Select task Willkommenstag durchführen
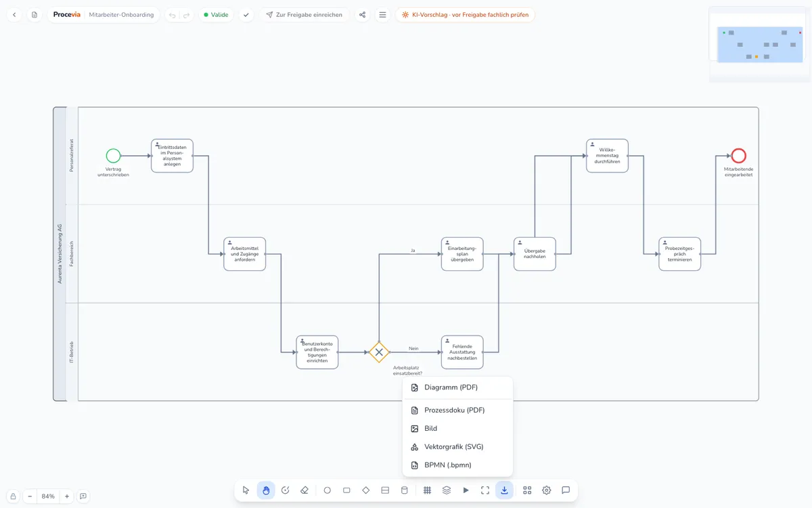Image resolution: width=812 pixels, height=508 pixels. tap(607, 156)
